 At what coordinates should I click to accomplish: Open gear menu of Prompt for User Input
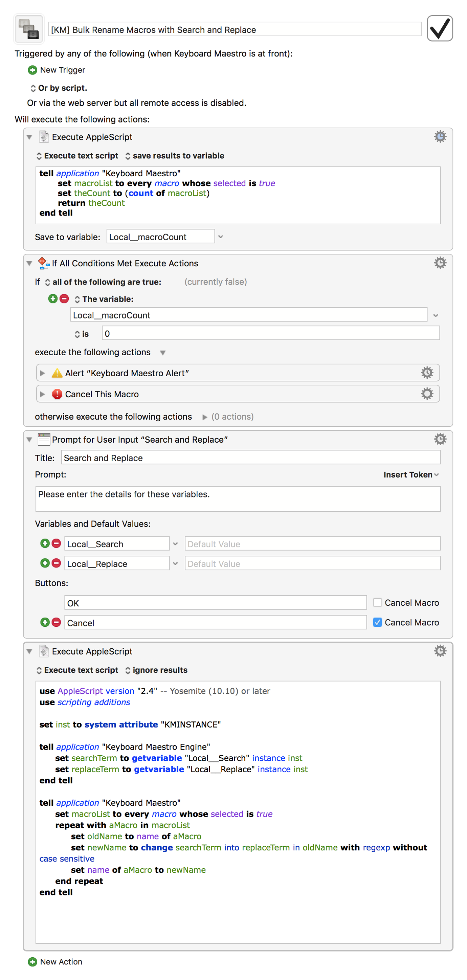[440, 439]
